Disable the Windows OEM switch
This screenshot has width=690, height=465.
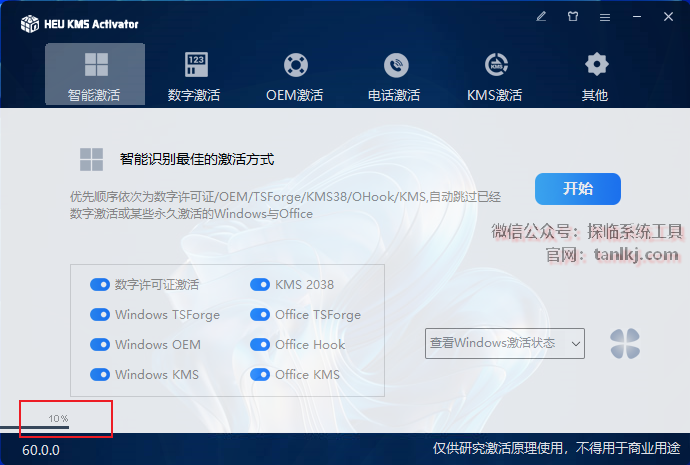click(100, 344)
